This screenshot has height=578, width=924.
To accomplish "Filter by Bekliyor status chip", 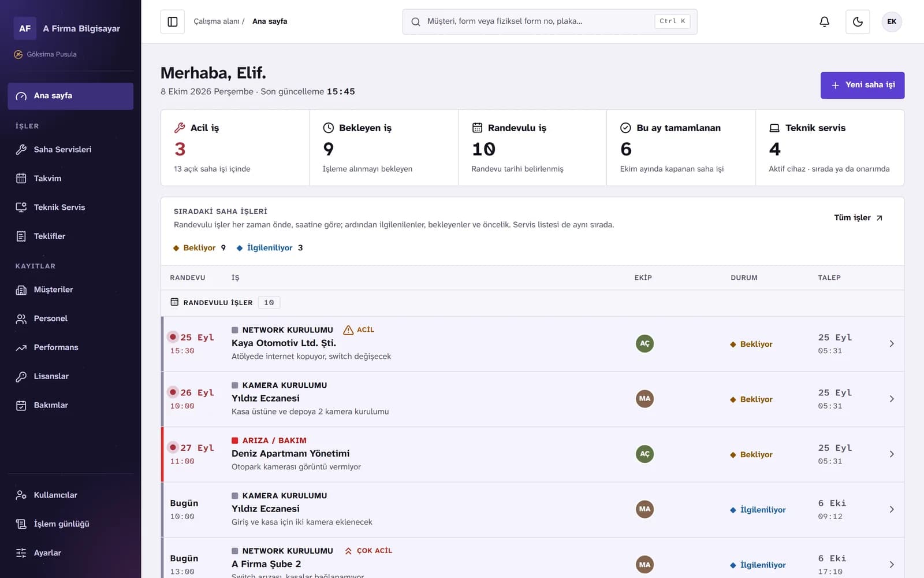I will point(199,248).
